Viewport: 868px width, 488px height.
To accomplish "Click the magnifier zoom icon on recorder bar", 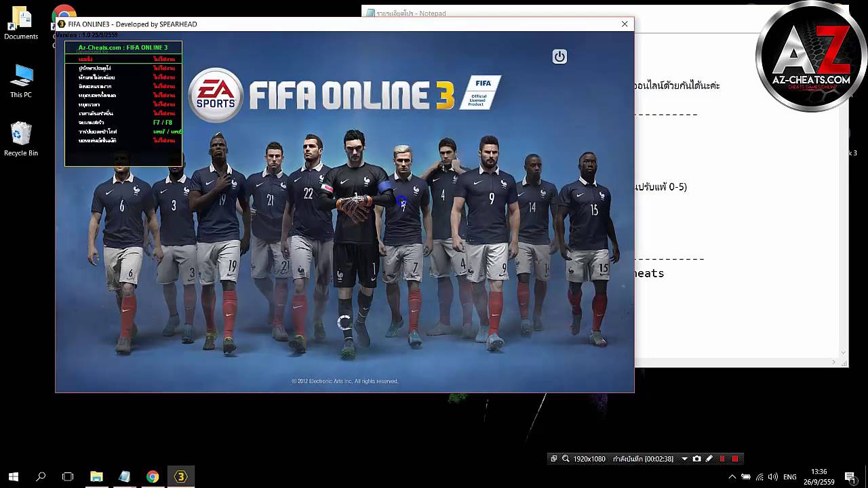I will (x=566, y=459).
